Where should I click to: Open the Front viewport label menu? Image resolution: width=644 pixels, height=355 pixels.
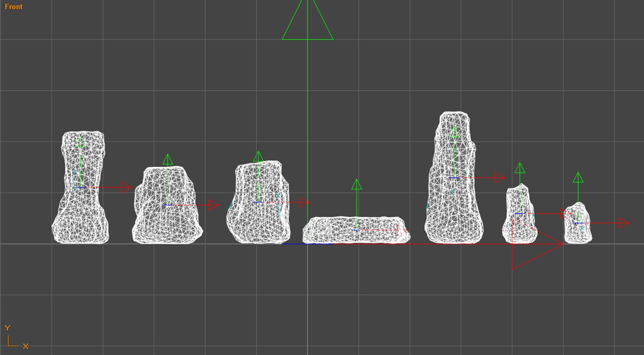click(x=14, y=7)
